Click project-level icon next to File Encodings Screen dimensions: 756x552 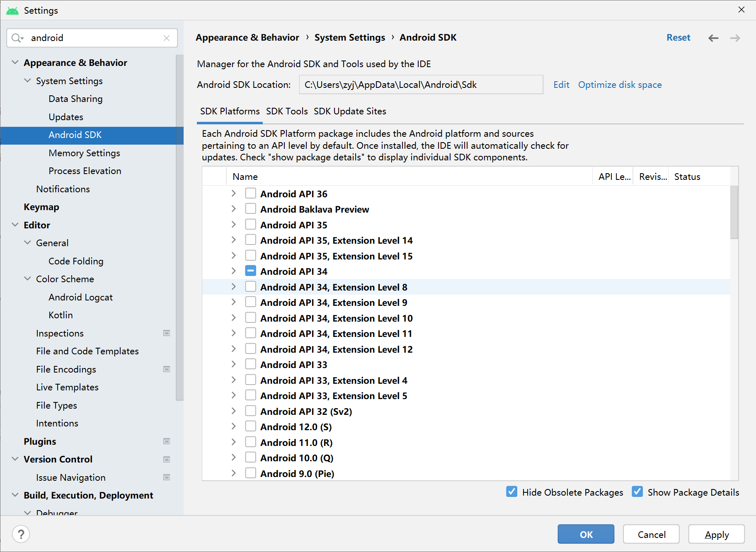[167, 369]
